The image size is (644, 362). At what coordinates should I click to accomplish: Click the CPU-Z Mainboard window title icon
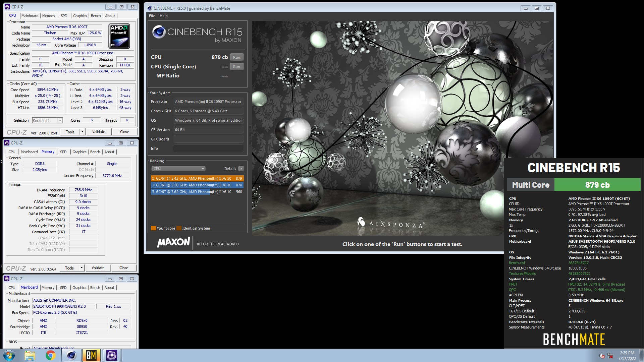pos(6,279)
